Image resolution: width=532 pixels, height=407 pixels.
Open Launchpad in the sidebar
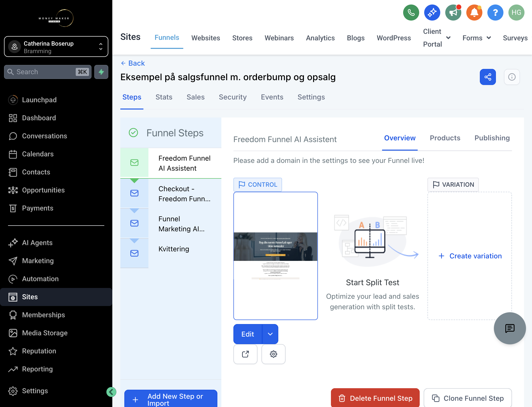coord(56,100)
